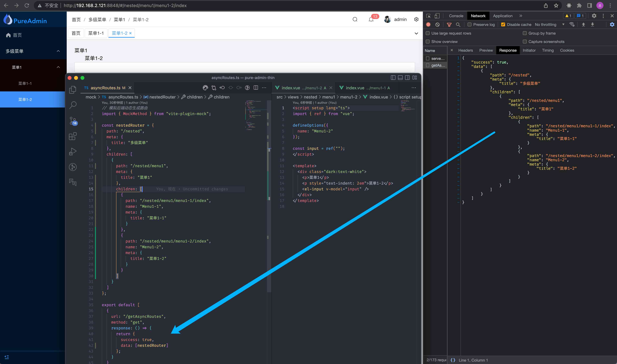The image size is (617, 364).
Task: Uncheck Disable cache checkbox
Action: tap(503, 24)
